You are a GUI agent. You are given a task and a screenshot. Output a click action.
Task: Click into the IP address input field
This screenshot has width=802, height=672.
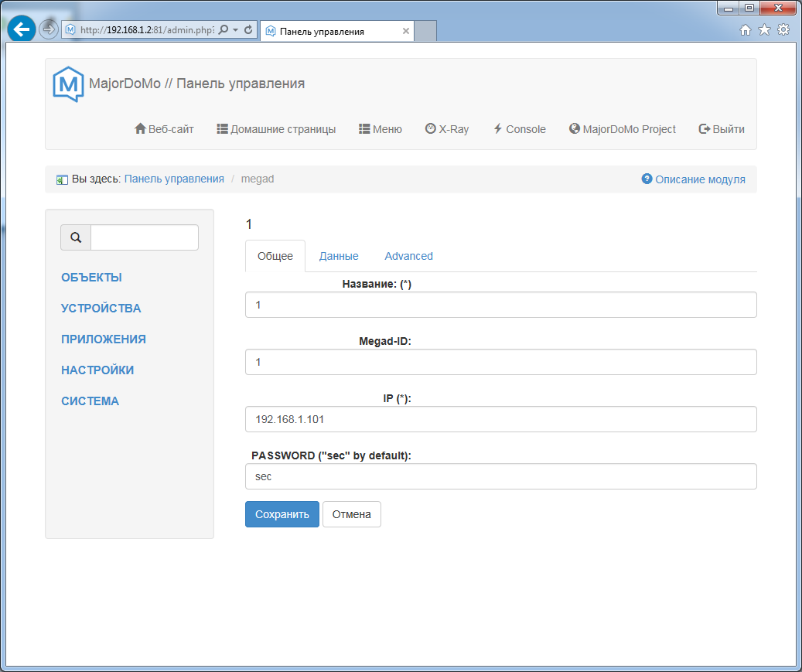(x=500, y=419)
